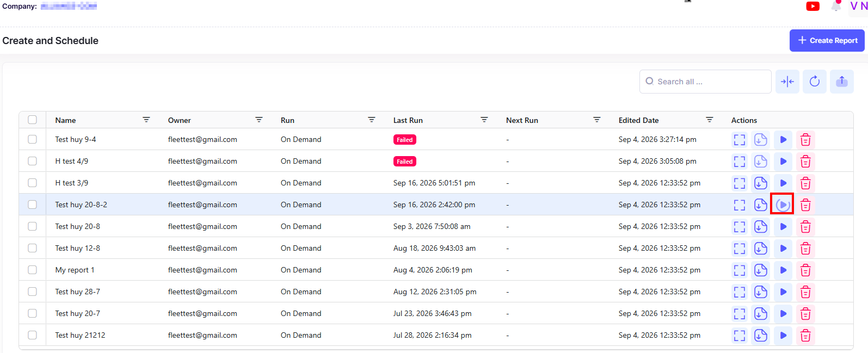
Task: Click Edited Date Sep 4, 2026 3:05:08 pm
Action: [x=657, y=161]
